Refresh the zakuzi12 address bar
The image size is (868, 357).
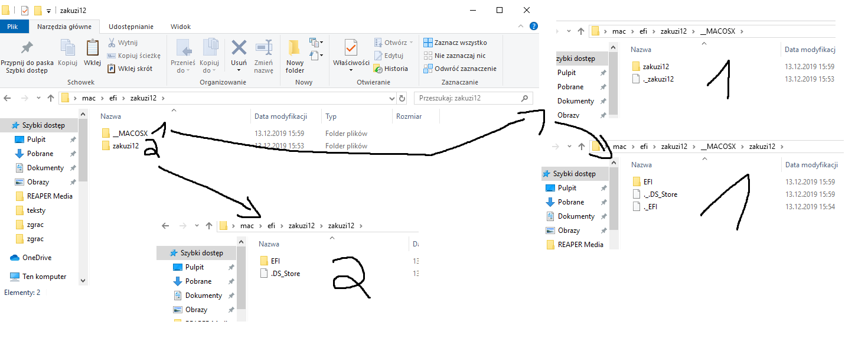[403, 98]
